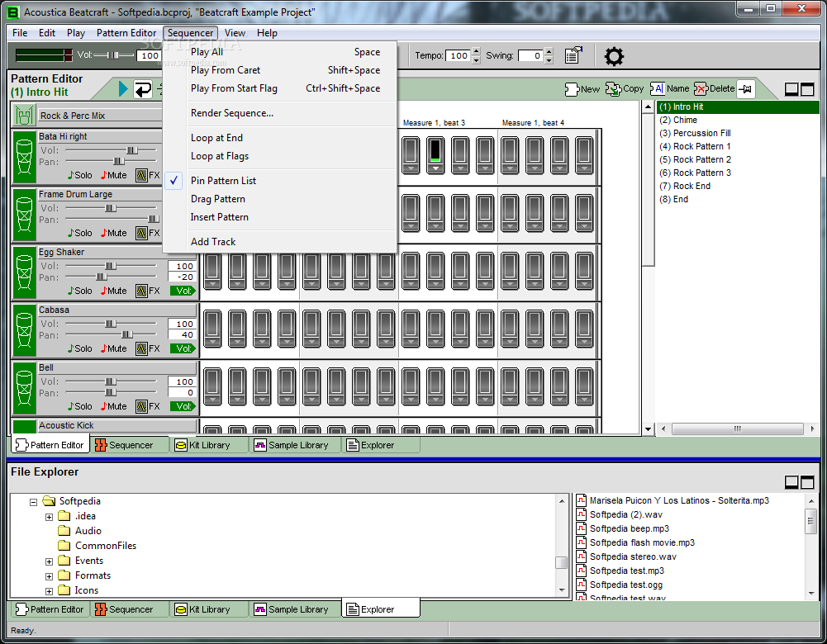This screenshot has width=827, height=644.
Task: Adjust Bata Hi right Pan slider
Action: tap(119, 161)
